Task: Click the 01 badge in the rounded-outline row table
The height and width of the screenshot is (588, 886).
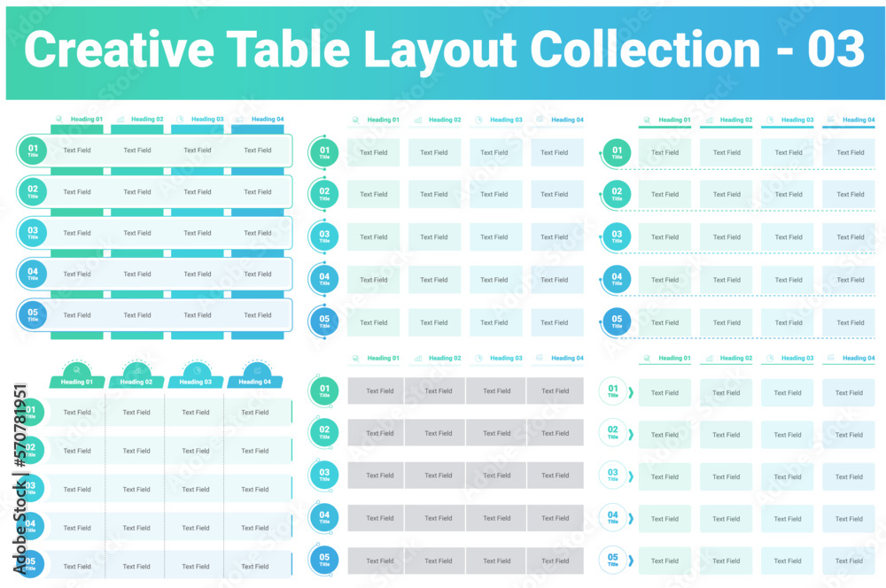Action: [33, 151]
